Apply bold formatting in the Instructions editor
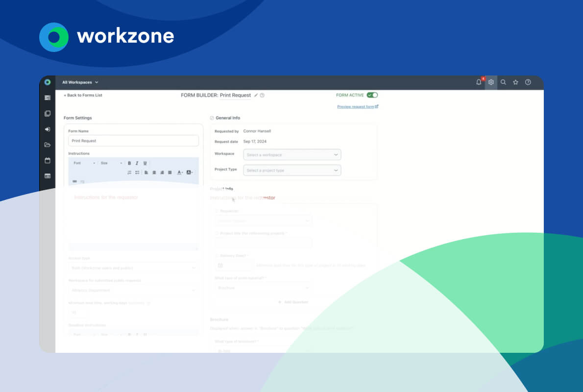 pos(129,163)
